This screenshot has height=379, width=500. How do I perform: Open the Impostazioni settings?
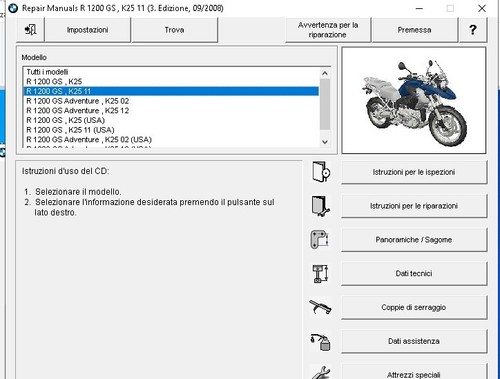[87, 30]
